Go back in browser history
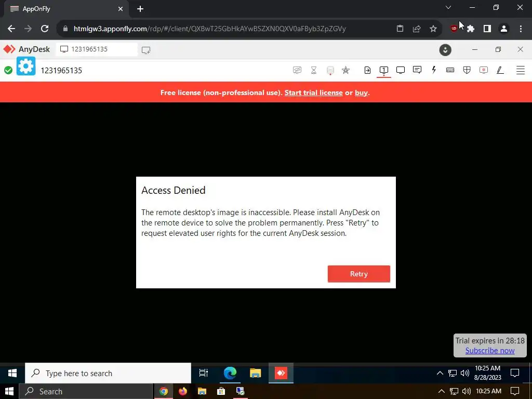The height and width of the screenshot is (399, 532). pos(11,29)
